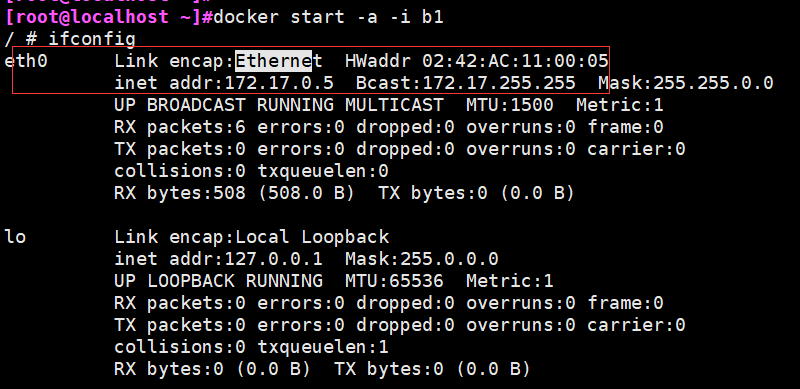Image resolution: width=800 pixels, height=389 pixels.
Task: Click the UP BROADCAST RUNNING MULTICAST flags
Action: [x=279, y=105]
